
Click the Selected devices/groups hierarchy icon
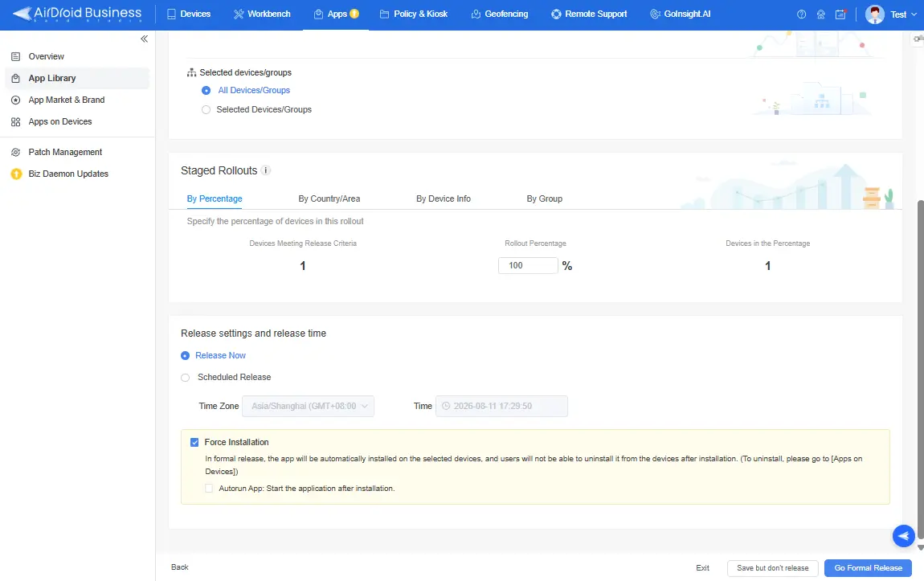(191, 72)
